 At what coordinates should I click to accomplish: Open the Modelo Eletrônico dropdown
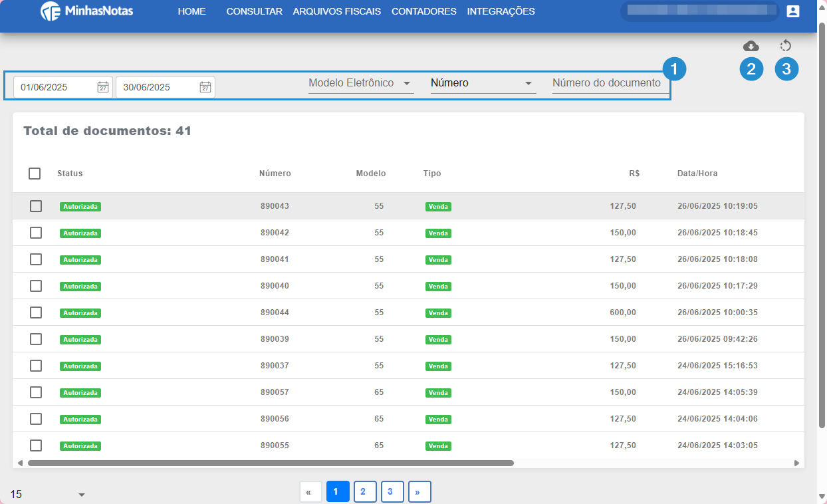[x=361, y=84]
